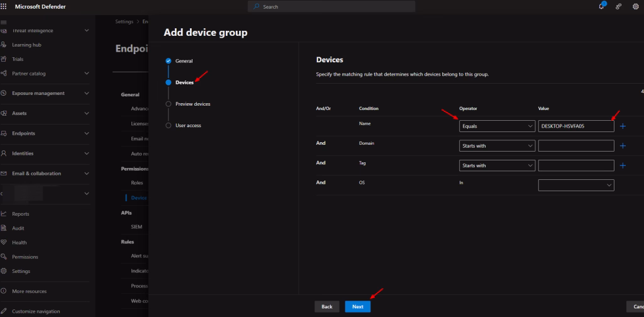Open Roles under Permissions settings
This screenshot has width=644, height=317.
coord(136,183)
